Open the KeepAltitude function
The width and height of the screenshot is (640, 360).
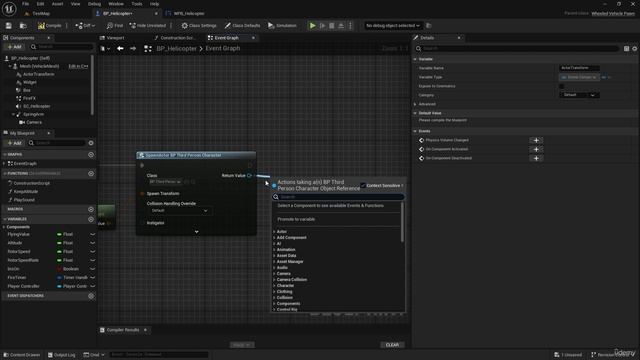click(x=25, y=191)
